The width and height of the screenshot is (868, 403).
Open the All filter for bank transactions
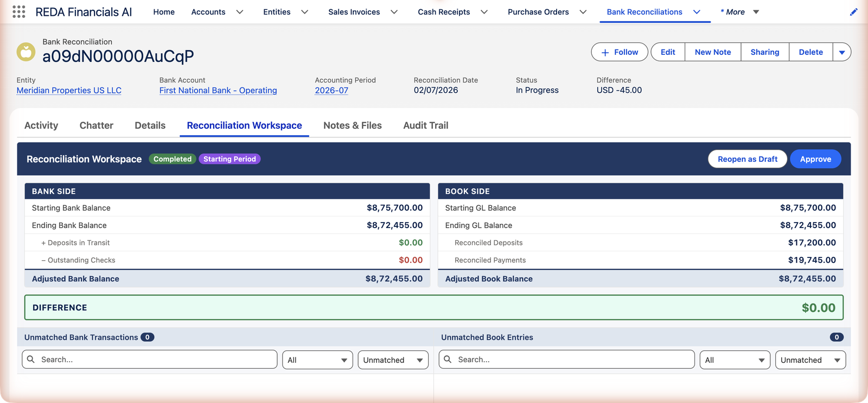click(318, 360)
